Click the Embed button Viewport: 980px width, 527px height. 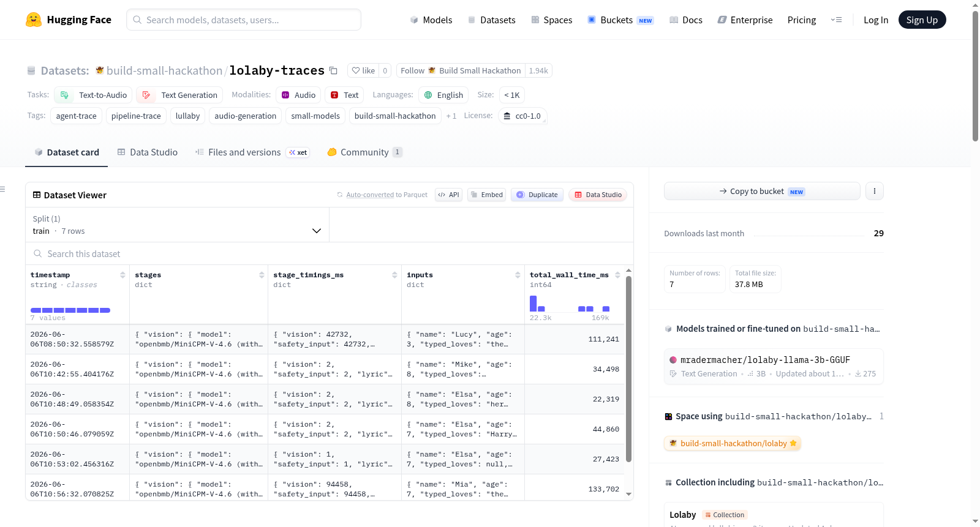pyautogui.click(x=486, y=195)
